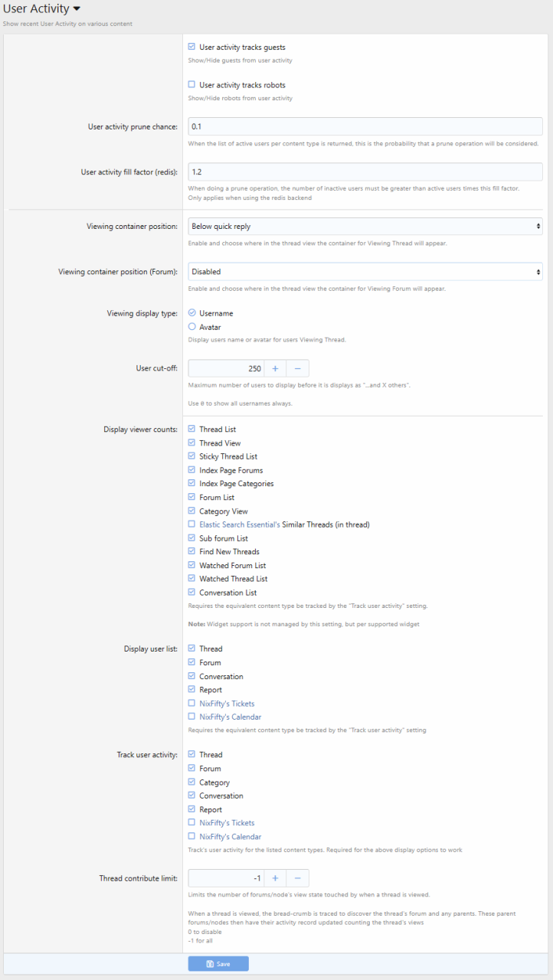Click minus on Thread contribute limit

click(x=297, y=878)
